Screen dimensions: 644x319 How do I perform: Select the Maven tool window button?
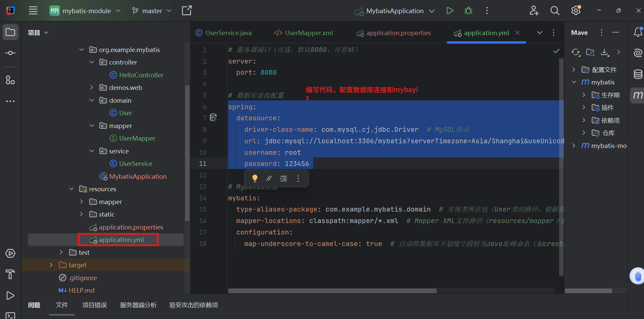tap(638, 95)
